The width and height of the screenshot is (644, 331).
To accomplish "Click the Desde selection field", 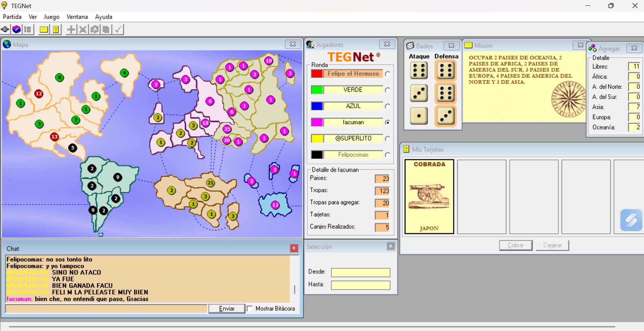I will pos(360,272).
